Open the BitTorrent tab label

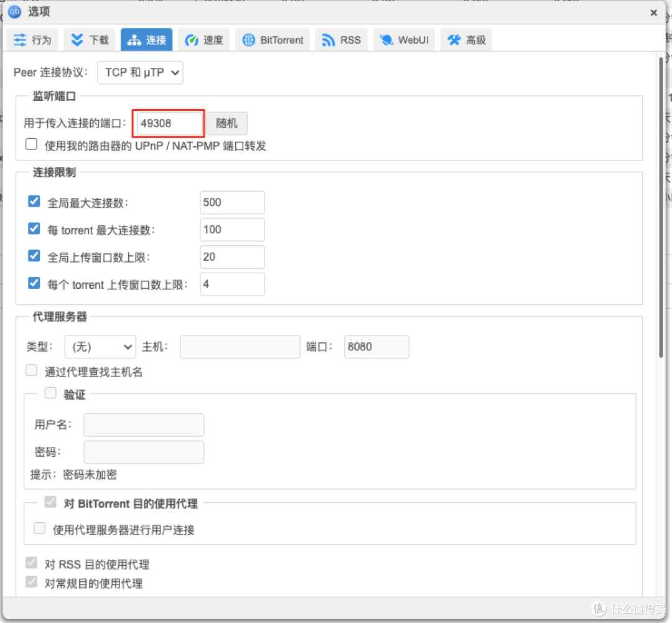282,40
